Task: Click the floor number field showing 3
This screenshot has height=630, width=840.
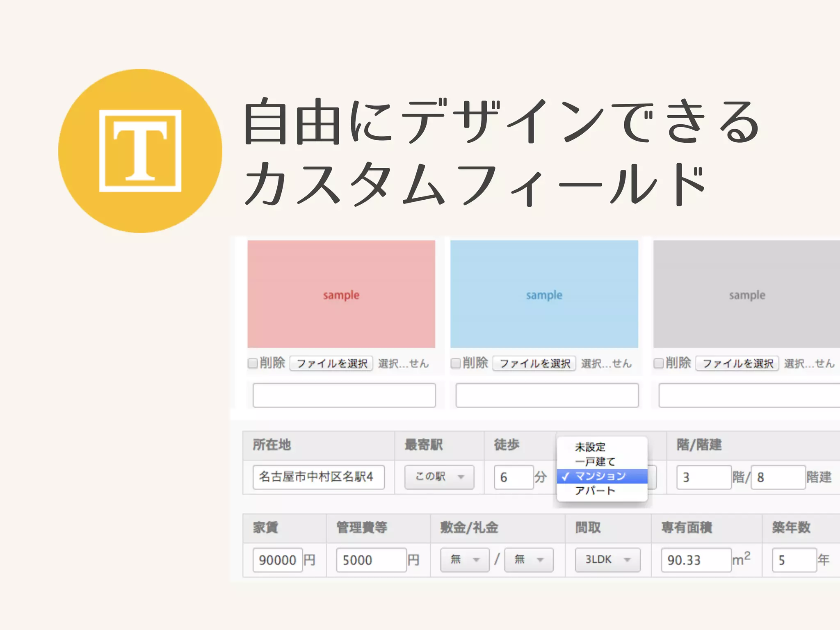Action: [704, 477]
